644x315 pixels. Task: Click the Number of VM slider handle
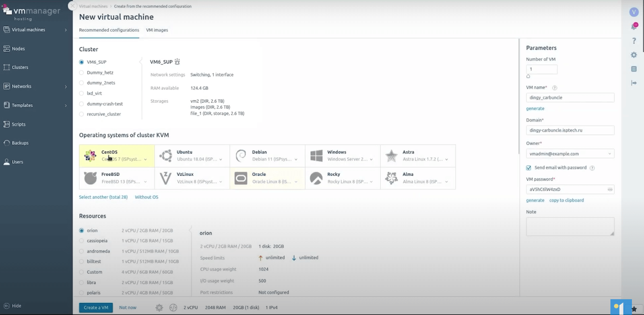[x=528, y=76]
